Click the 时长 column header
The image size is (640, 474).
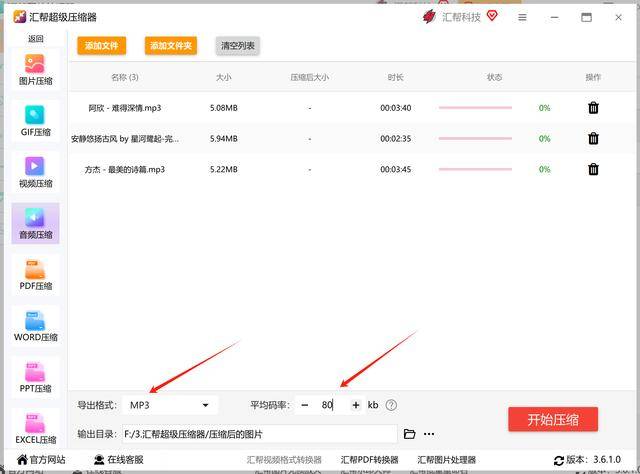pos(396,77)
